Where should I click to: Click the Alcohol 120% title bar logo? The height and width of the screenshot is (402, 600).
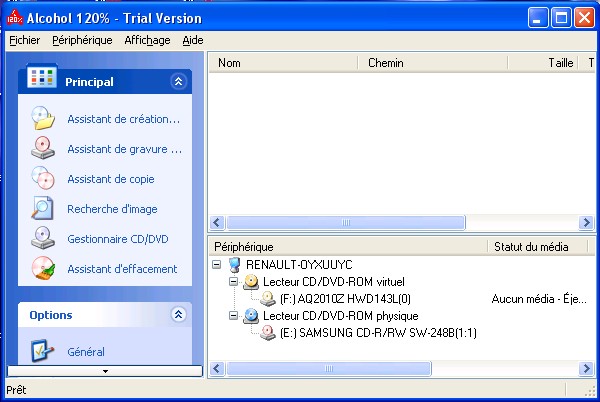[15, 17]
